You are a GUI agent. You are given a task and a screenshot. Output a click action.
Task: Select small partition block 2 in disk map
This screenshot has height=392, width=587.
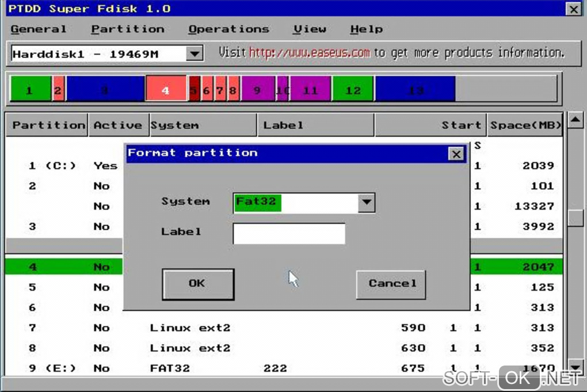[58, 89]
